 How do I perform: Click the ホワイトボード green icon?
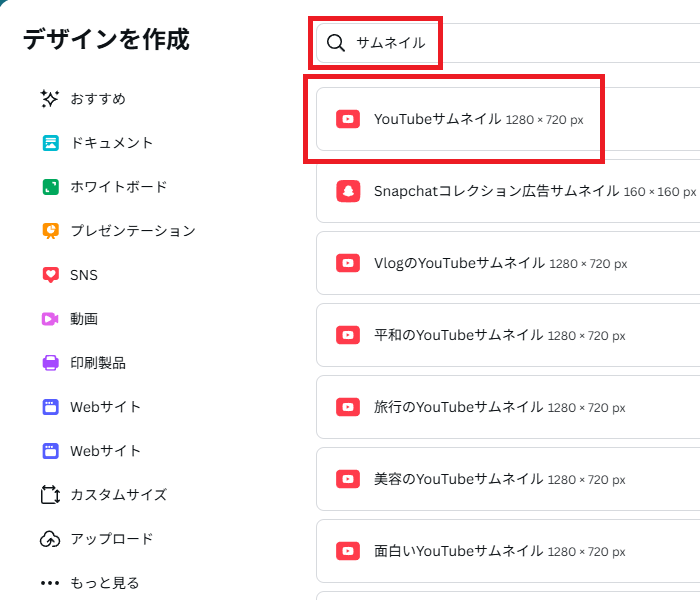[x=50, y=187]
